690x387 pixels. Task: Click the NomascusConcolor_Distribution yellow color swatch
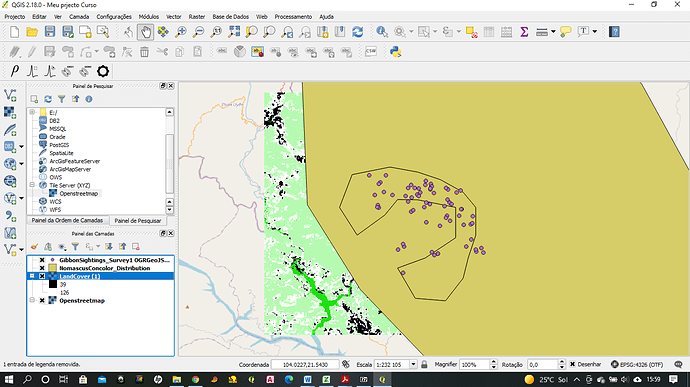53,268
